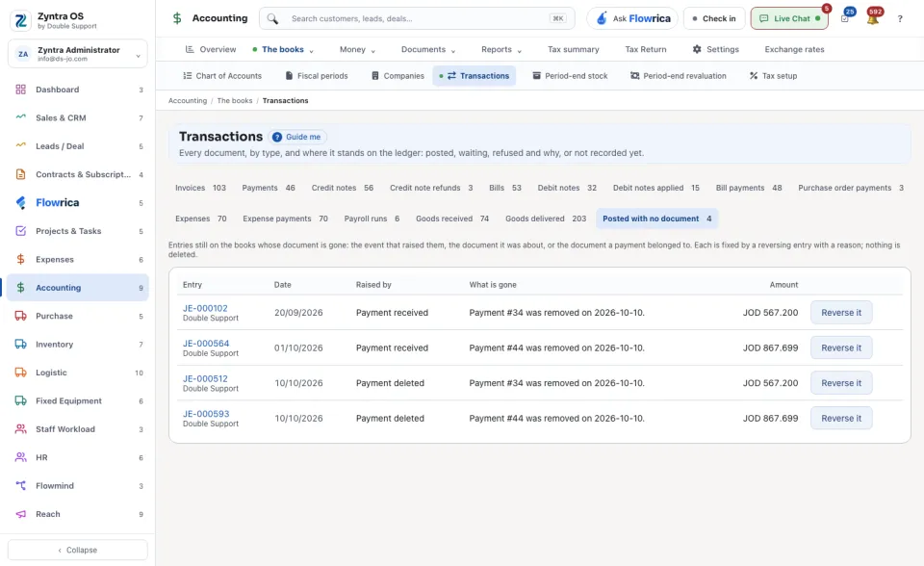Open Live Chat
924x566 pixels.
[x=789, y=18]
